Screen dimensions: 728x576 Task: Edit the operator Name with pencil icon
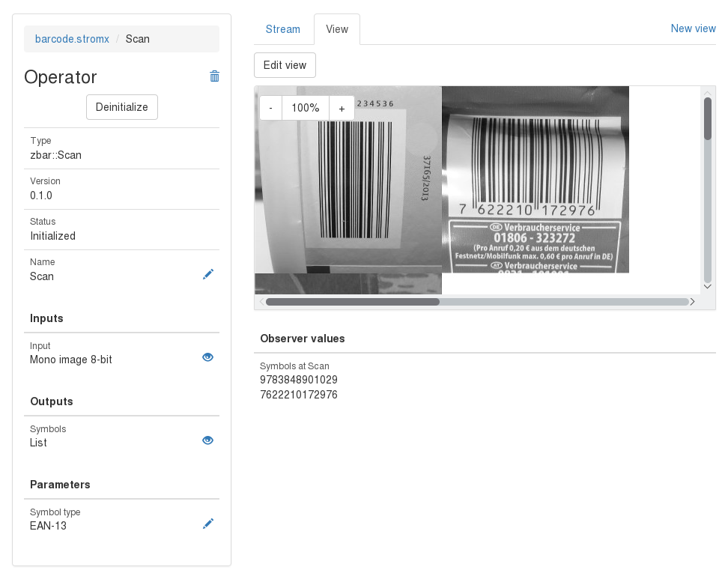point(208,274)
